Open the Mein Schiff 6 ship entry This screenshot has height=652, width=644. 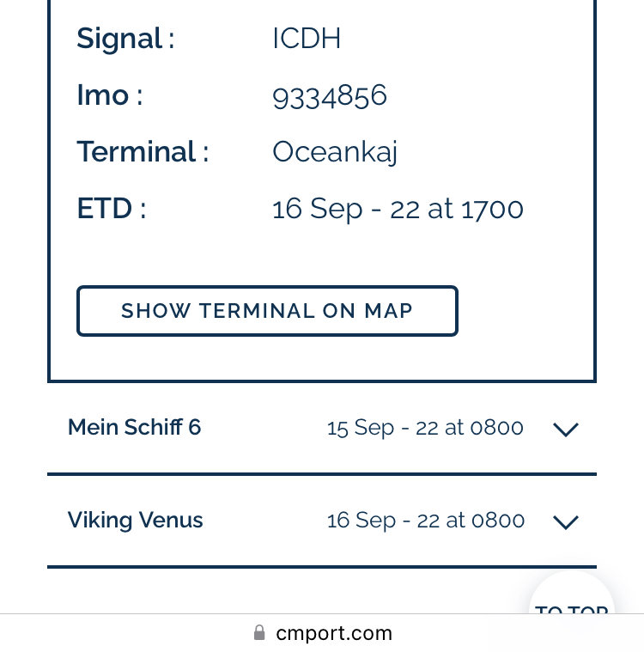322,428
